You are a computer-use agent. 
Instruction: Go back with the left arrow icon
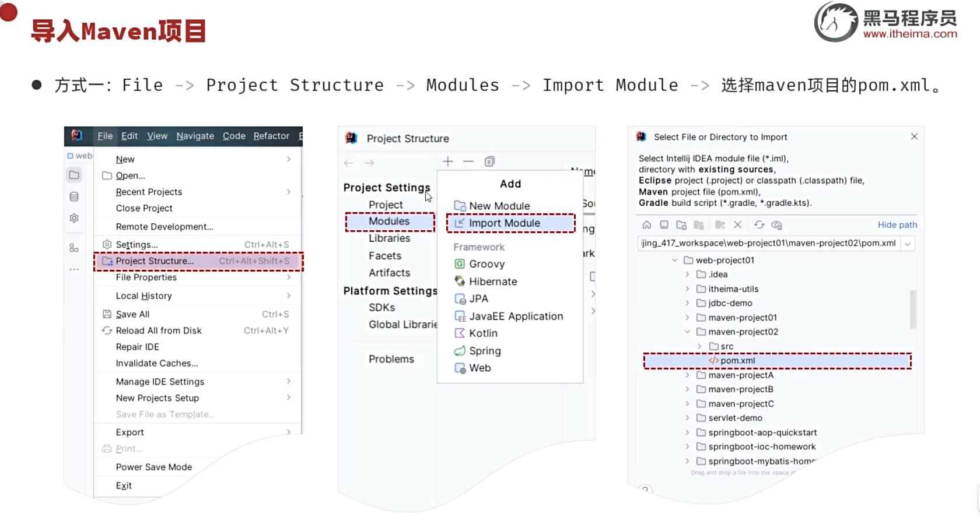(x=349, y=163)
